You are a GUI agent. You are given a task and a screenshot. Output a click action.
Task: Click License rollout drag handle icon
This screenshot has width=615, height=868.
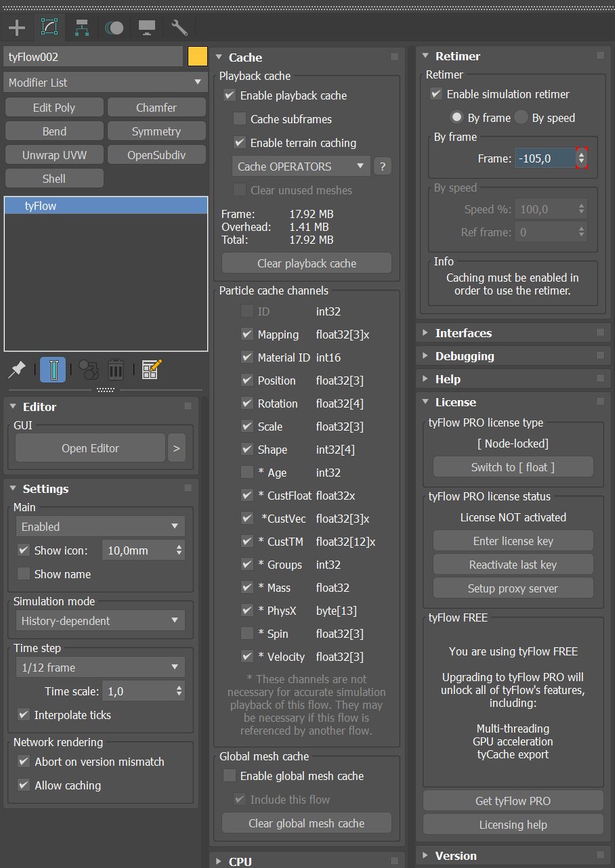click(600, 402)
